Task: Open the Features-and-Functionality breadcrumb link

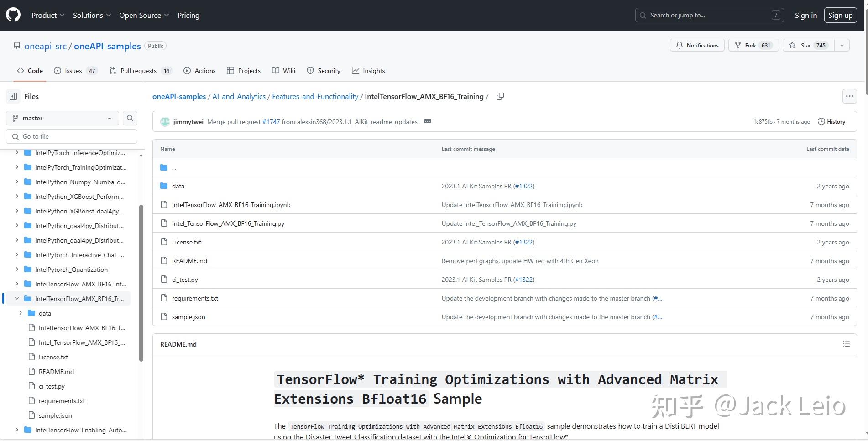Action: pyautogui.click(x=315, y=97)
